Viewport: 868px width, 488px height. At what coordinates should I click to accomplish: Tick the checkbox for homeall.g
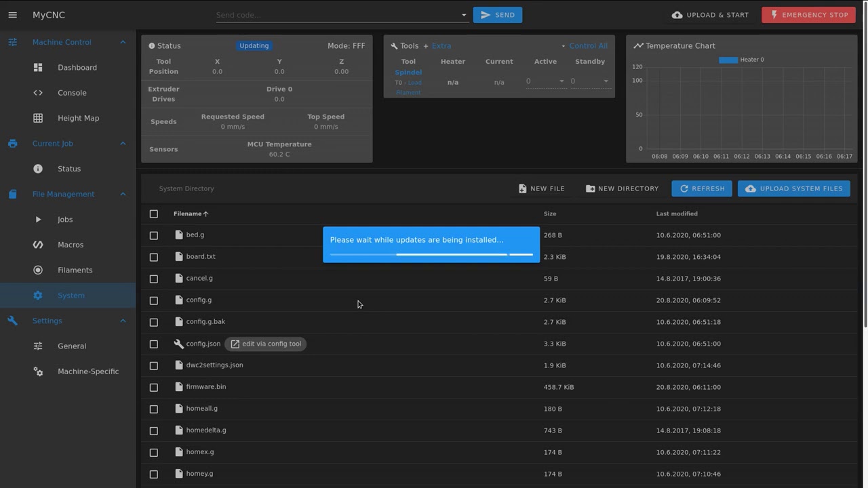point(154,409)
